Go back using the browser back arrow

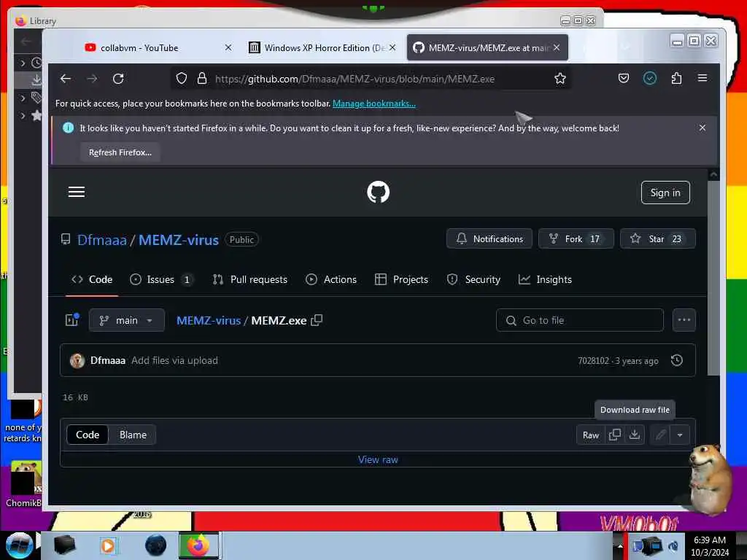click(x=65, y=79)
